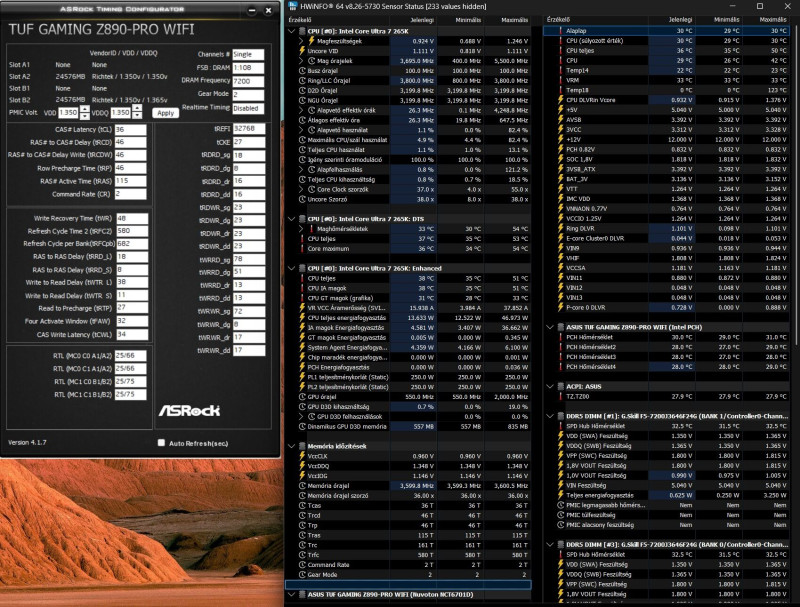The height and width of the screenshot is (607, 800).
Task: Expand the Core Clock szorzók row
Action: tap(302, 189)
